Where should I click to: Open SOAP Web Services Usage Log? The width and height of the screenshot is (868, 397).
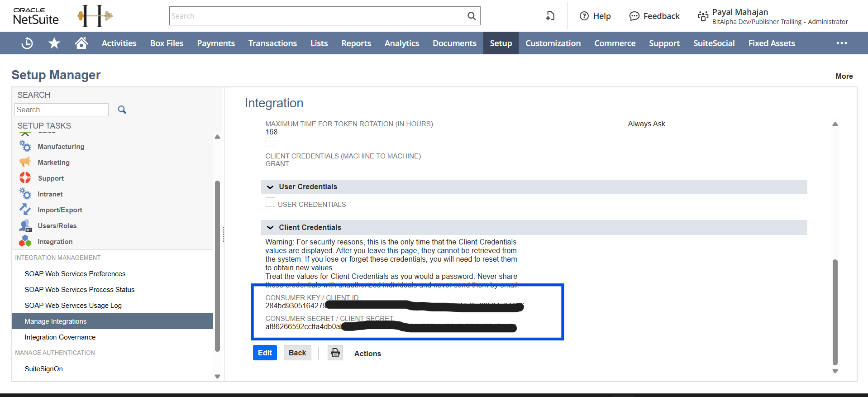(73, 306)
